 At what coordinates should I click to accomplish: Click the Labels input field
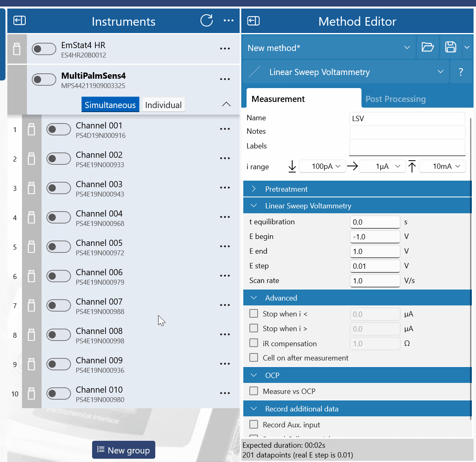tap(408, 147)
